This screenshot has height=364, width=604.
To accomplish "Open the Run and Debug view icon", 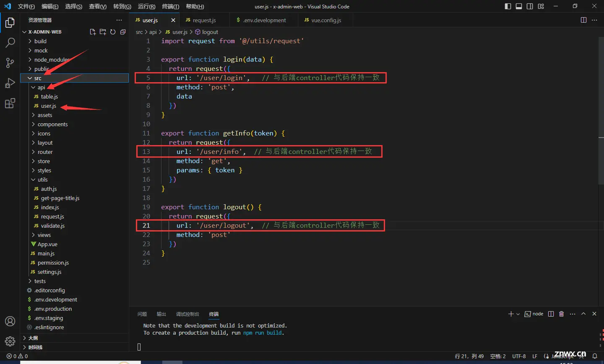I will 10,83.
